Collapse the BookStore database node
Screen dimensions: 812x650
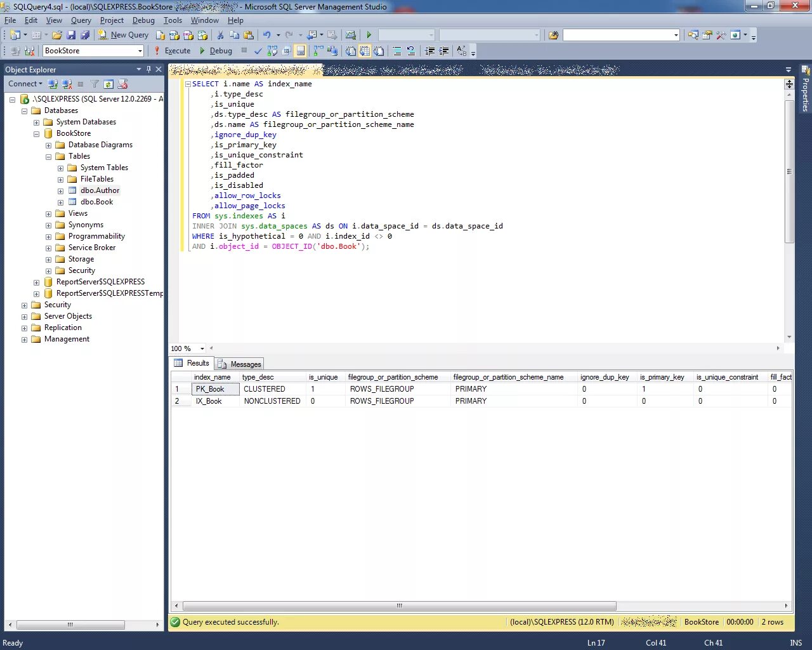pyautogui.click(x=36, y=134)
